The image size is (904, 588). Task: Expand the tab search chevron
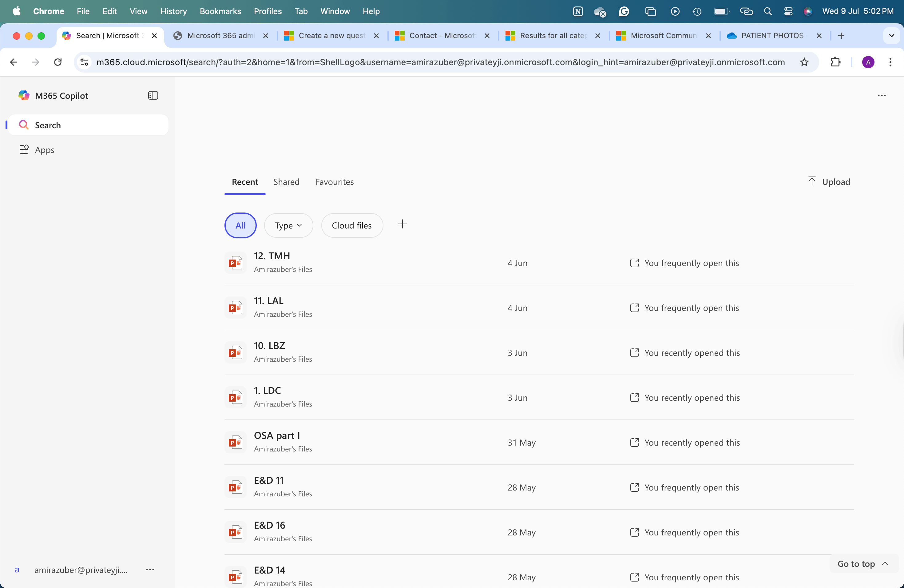(891, 36)
